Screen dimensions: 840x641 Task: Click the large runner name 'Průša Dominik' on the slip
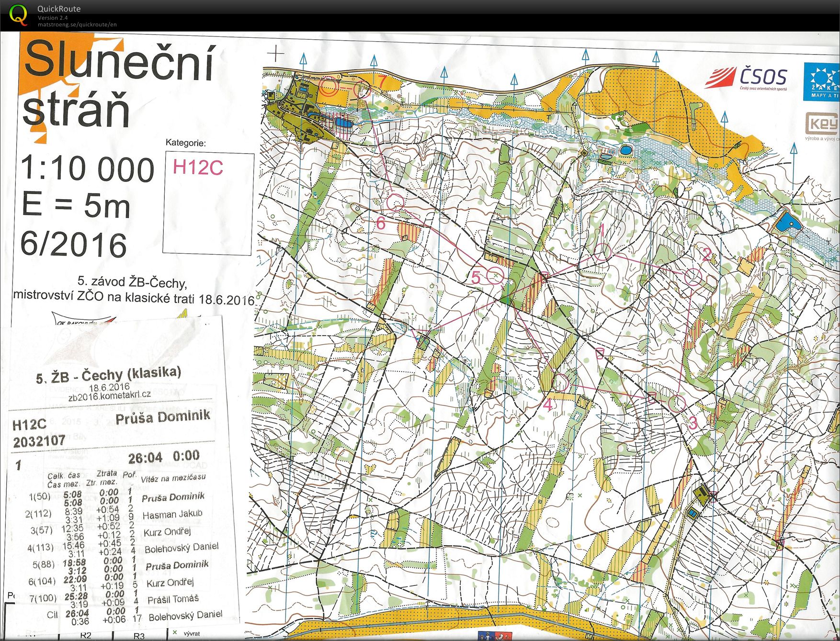click(x=163, y=417)
